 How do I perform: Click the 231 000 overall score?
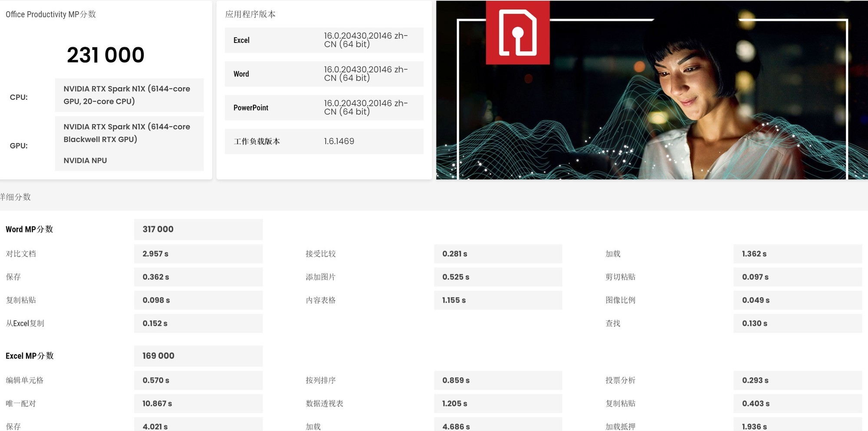coord(105,55)
